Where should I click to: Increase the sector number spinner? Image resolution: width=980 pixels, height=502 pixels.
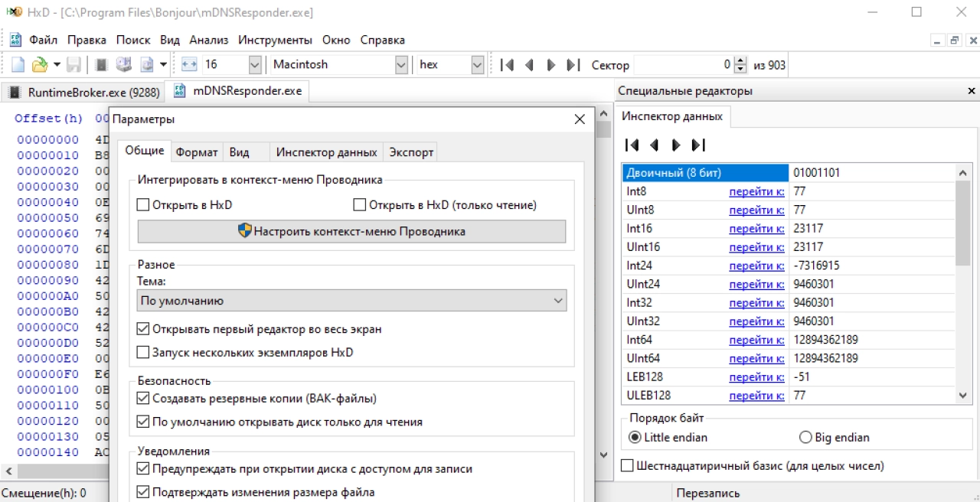point(740,60)
